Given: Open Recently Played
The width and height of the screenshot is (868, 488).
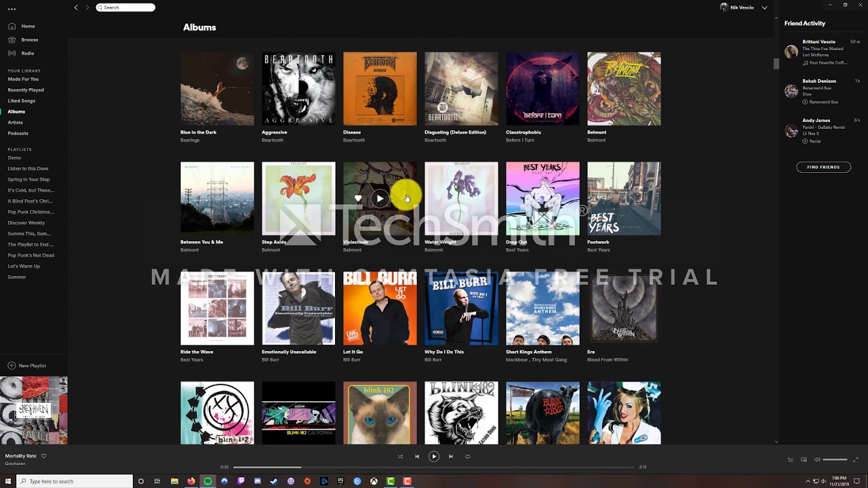Looking at the screenshot, I should 26,90.
